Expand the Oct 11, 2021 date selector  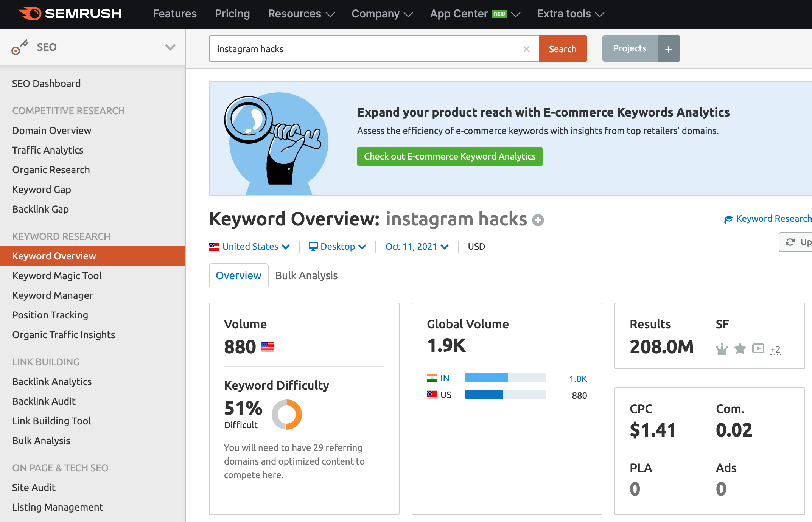(x=417, y=247)
